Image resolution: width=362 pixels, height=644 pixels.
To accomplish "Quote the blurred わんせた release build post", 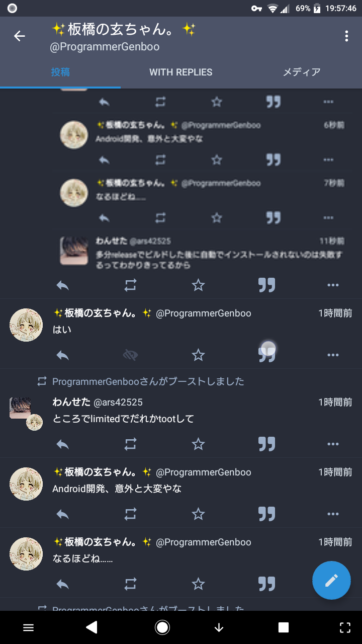I will (267, 285).
